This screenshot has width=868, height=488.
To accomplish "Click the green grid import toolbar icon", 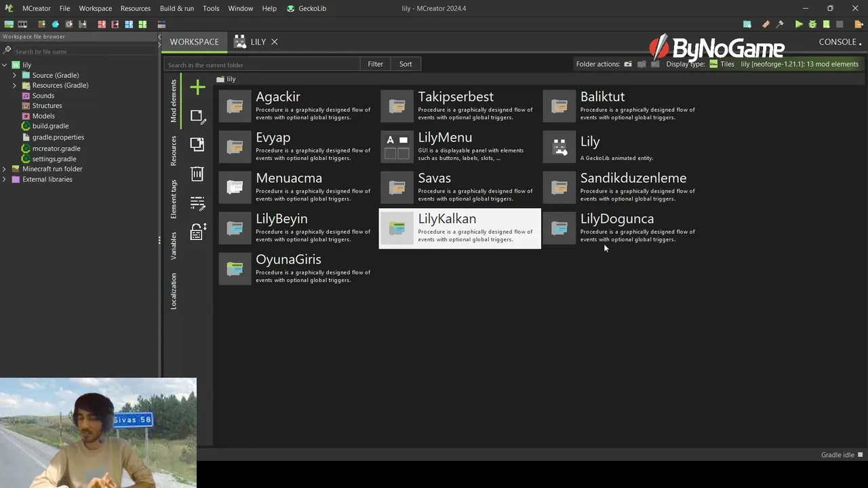I will [x=142, y=24].
